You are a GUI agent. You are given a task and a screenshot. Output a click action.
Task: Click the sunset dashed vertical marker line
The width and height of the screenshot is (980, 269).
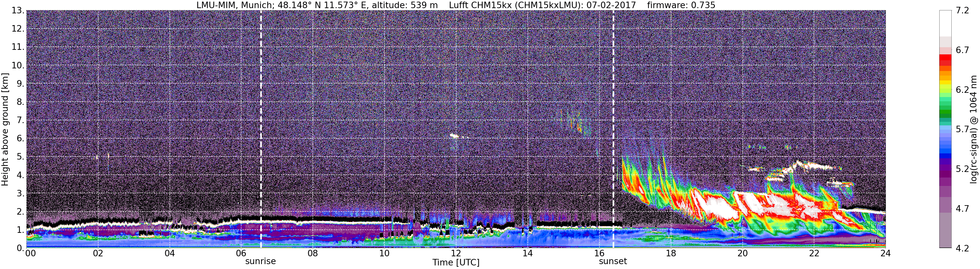click(x=614, y=129)
